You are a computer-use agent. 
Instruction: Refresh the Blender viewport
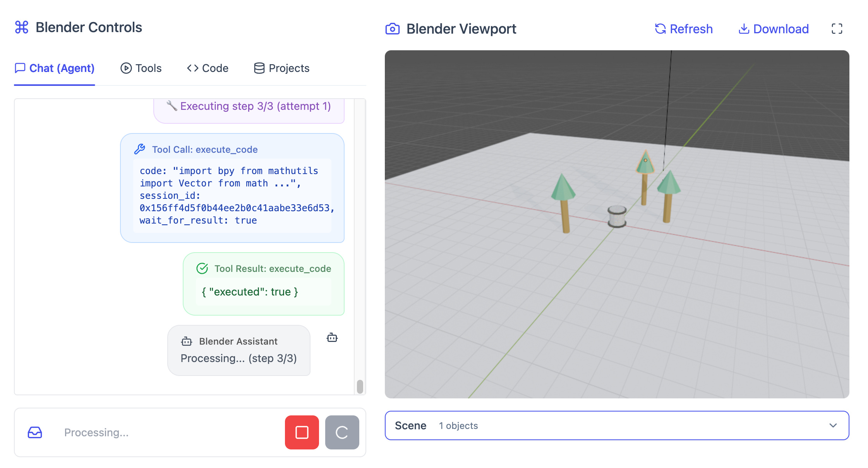pyautogui.click(x=683, y=29)
